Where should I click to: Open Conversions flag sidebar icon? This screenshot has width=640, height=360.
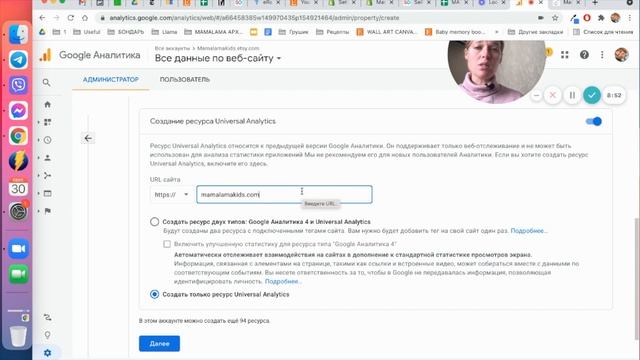click(x=47, y=211)
